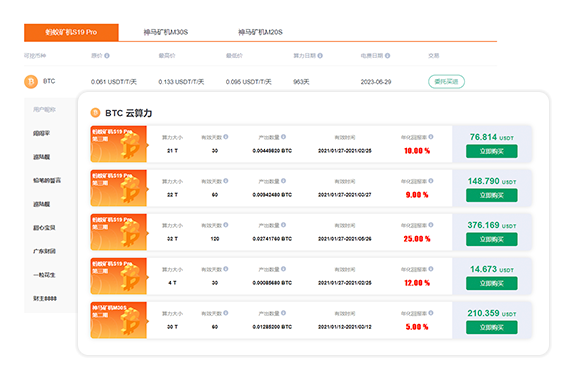
Task: Select the 蚂蚁矿机S19 Pro tab
Action: click(x=71, y=32)
